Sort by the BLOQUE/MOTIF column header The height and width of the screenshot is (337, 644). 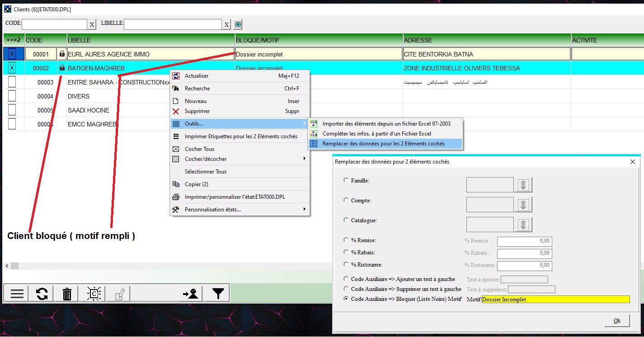click(x=319, y=40)
